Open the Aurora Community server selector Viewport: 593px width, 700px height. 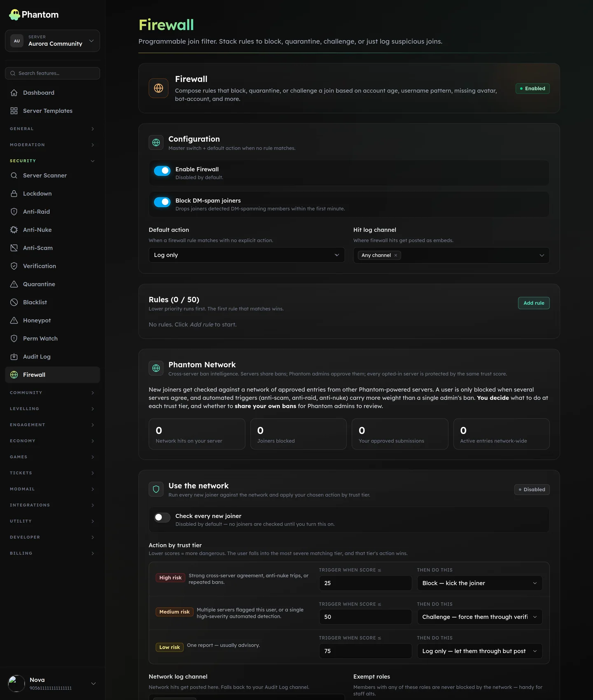pos(52,41)
